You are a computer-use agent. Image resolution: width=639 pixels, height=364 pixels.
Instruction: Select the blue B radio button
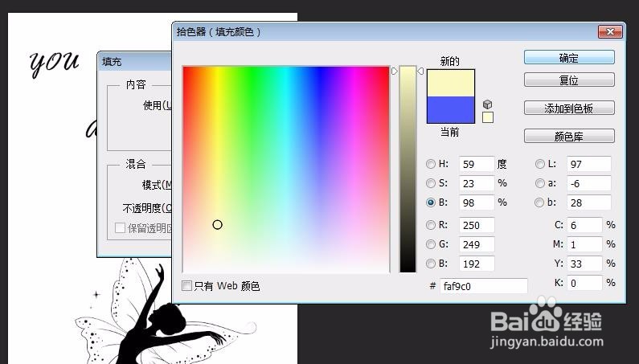coord(430,264)
